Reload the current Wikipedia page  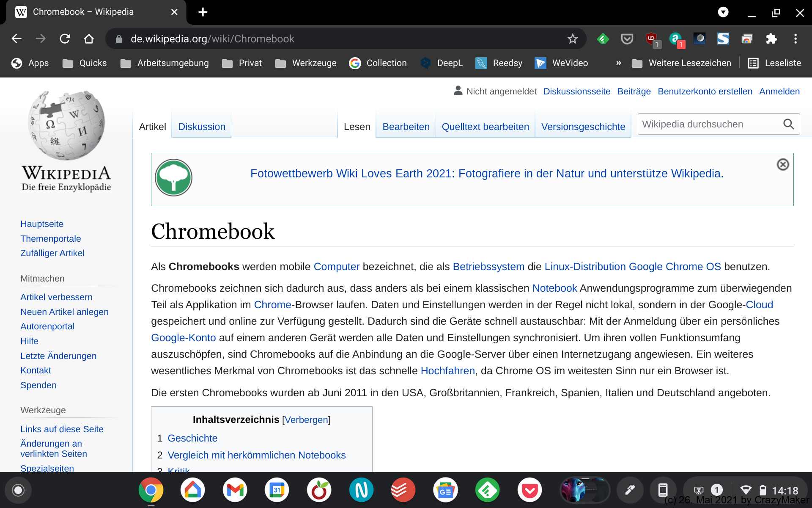(65, 39)
